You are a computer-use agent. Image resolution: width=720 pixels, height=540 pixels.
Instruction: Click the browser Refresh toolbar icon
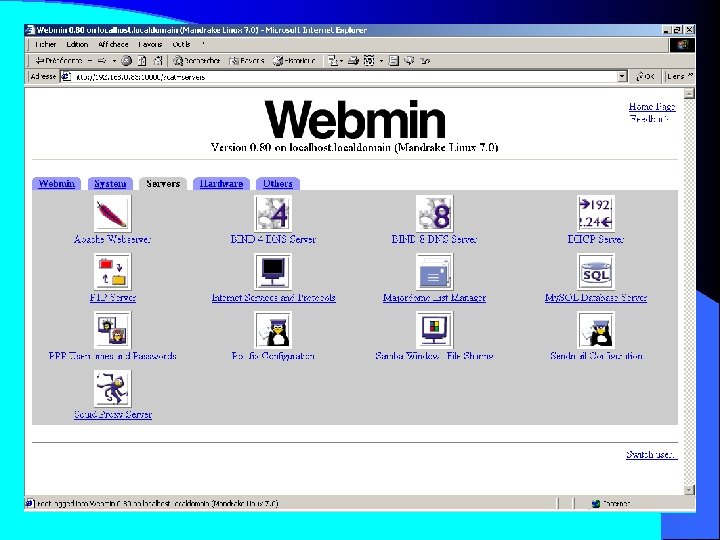coord(142,61)
